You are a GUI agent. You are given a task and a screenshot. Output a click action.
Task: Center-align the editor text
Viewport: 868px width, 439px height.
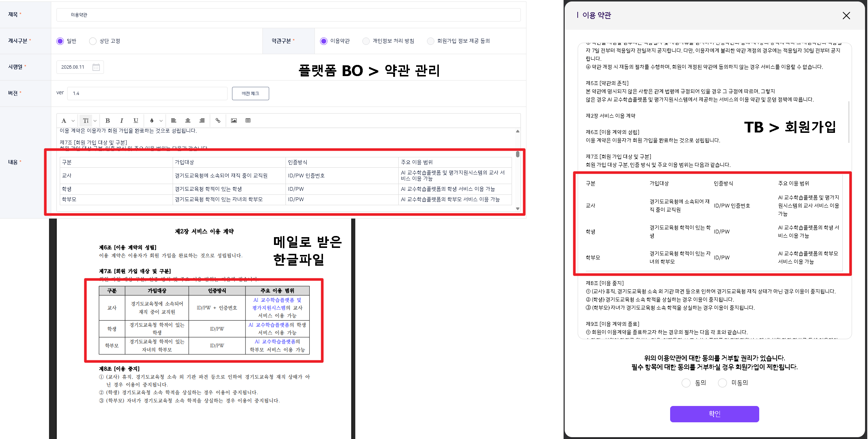pos(188,121)
